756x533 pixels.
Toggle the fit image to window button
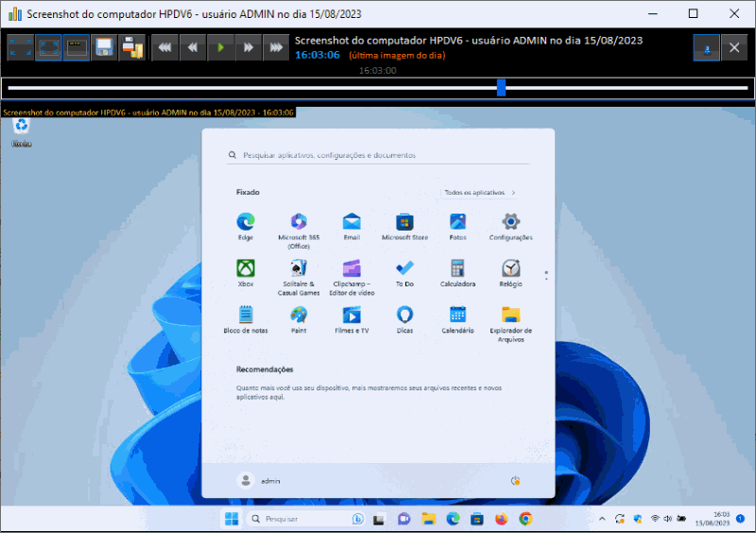[48, 47]
